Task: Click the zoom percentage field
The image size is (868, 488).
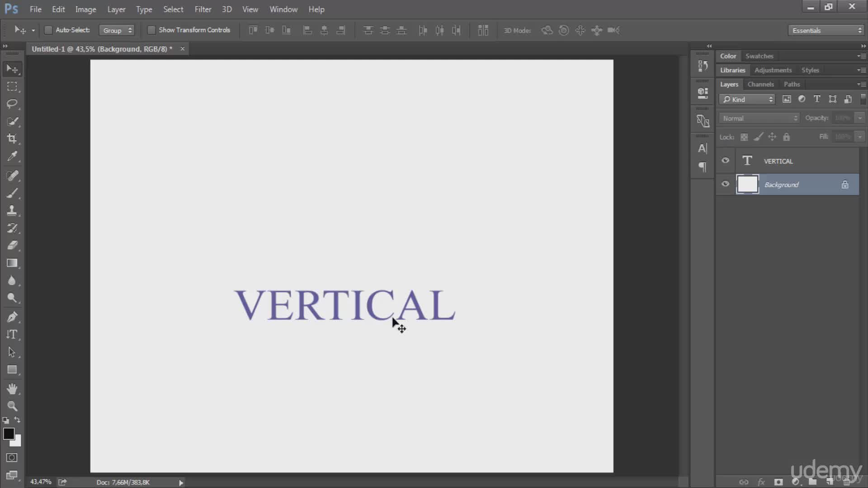Action: tap(41, 482)
